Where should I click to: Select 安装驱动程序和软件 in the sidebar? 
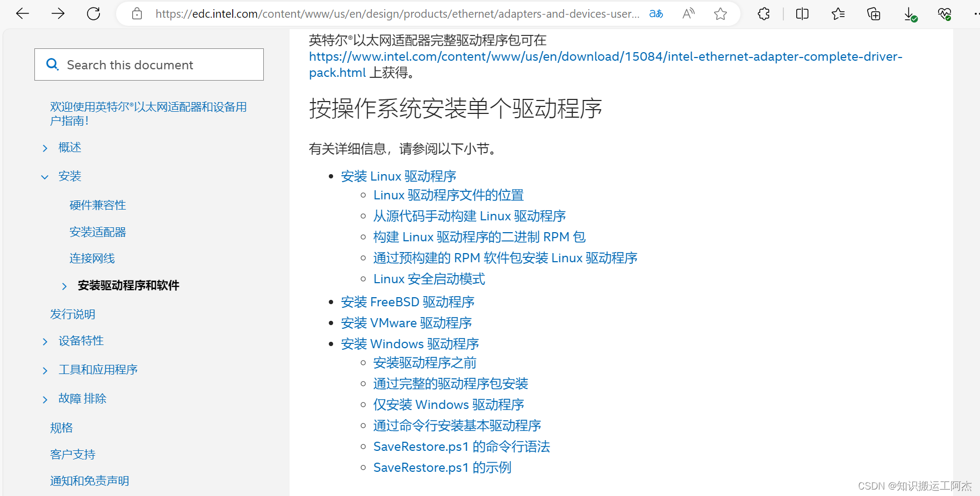point(128,285)
